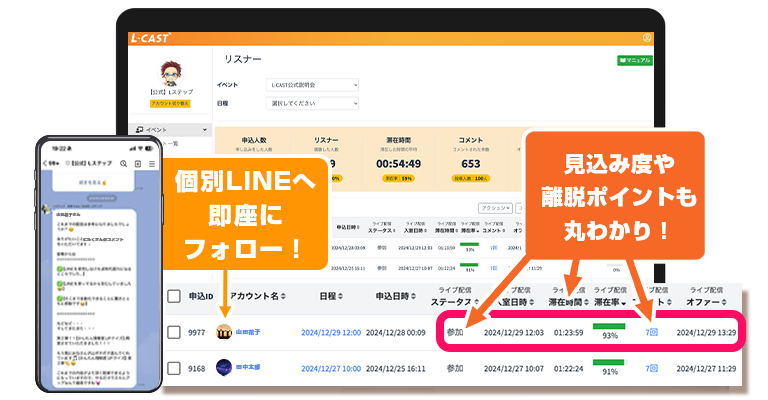Click the avatar icon in row 9168
Image resolution: width=768 pixels, height=400 pixels.
[x=225, y=367]
